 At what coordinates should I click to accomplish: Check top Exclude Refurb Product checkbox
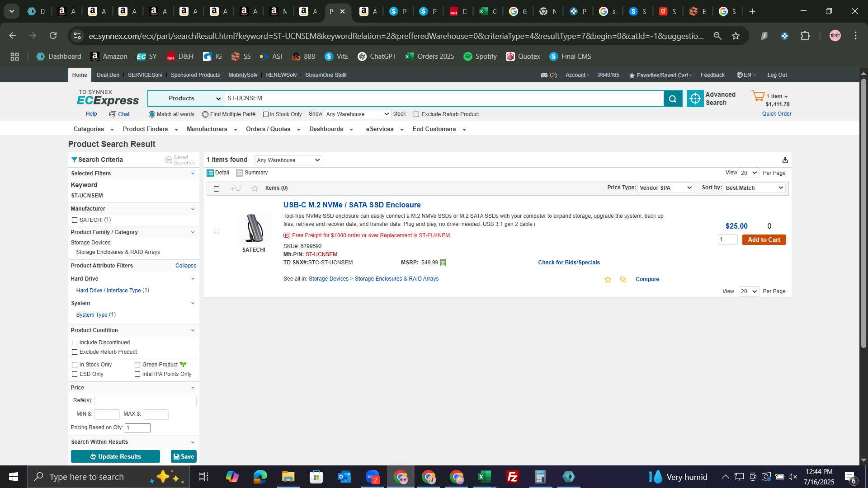click(416, 114)
